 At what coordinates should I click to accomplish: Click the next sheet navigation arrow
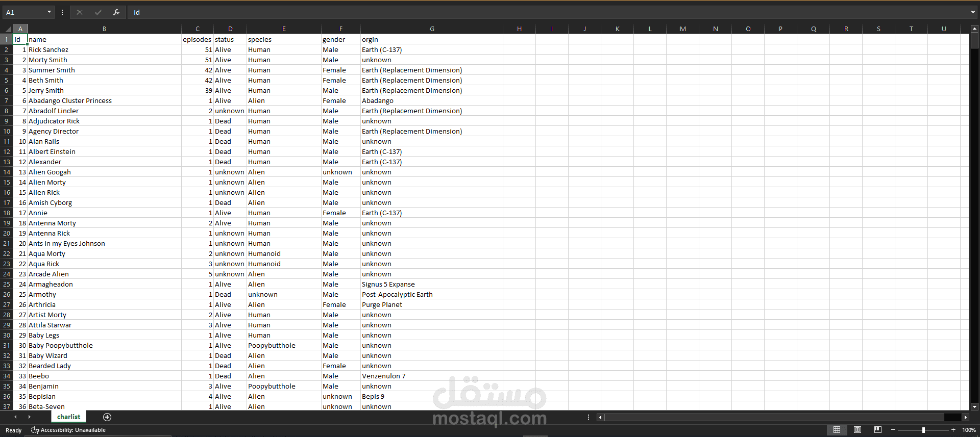coord(29,417)
